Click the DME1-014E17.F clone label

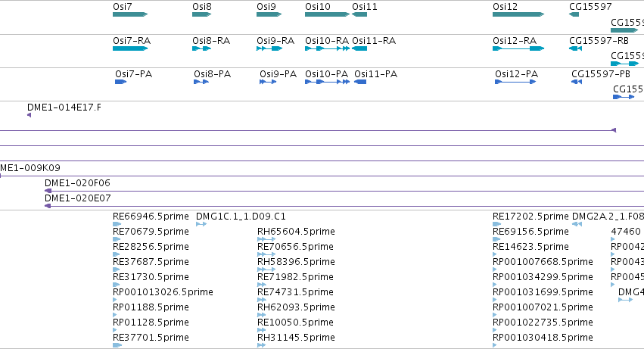[x=64, y=108]
